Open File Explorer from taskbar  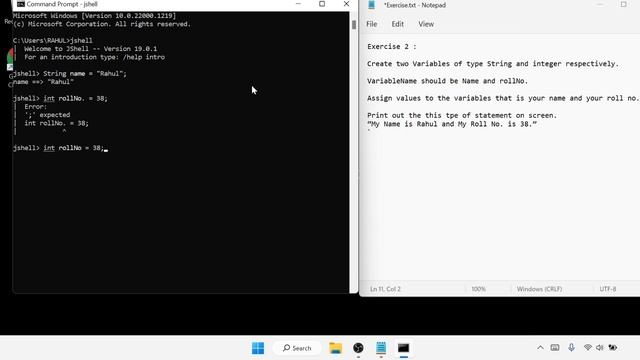pyautogui.click(x=336, y=348)
